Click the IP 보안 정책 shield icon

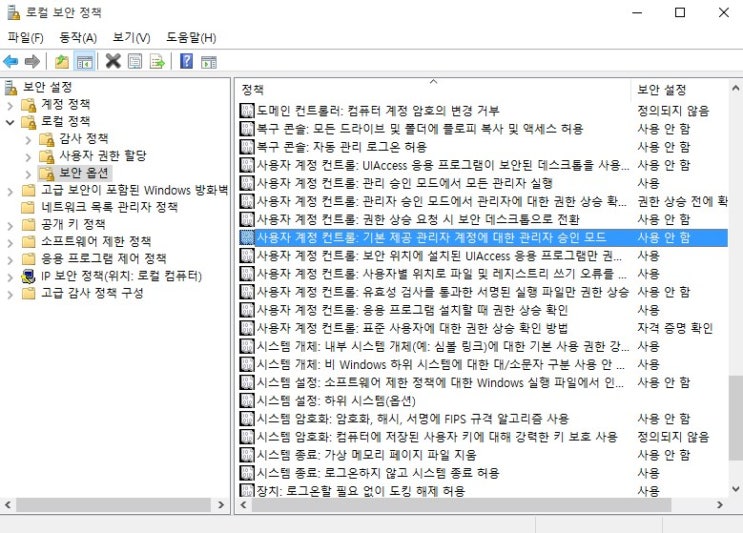[x=28, y=276]
